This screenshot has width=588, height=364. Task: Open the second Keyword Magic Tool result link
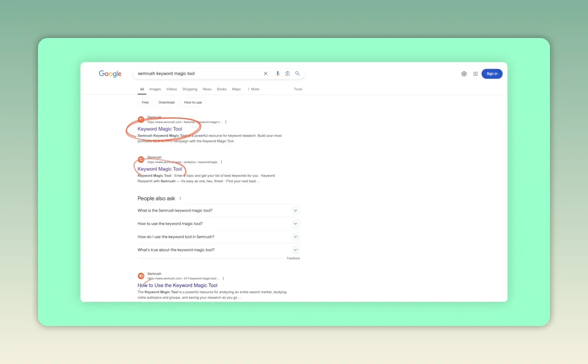tap(160, 169)
